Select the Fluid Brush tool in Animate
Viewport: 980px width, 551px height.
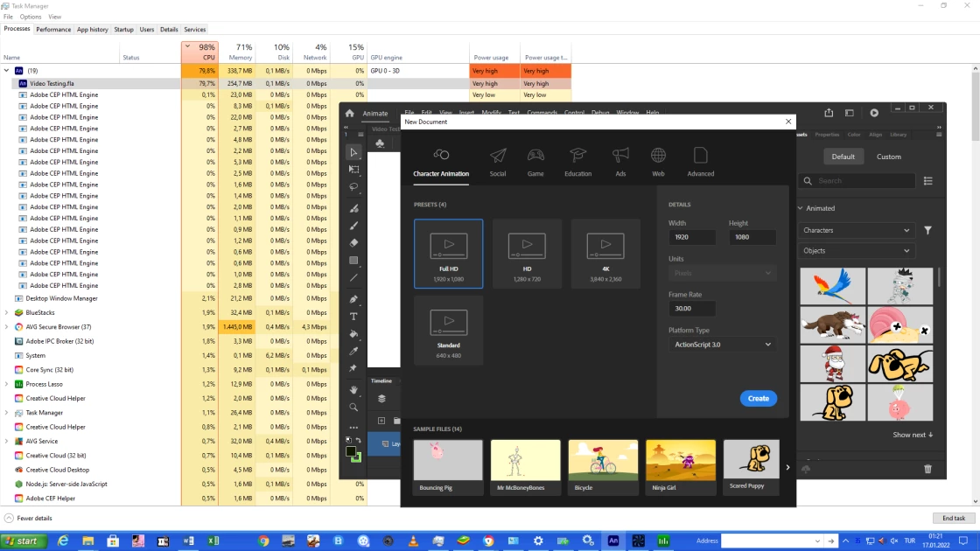(x=353, y=208)
